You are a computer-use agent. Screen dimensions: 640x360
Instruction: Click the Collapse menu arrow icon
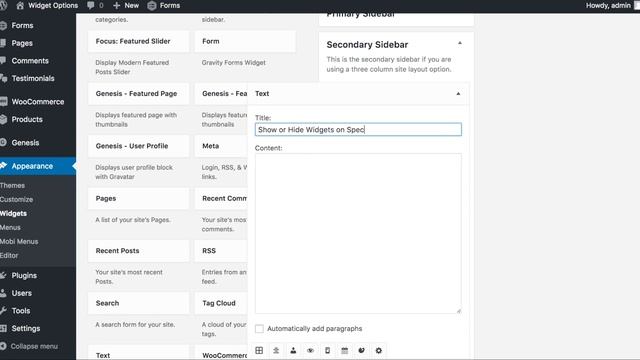3,346
